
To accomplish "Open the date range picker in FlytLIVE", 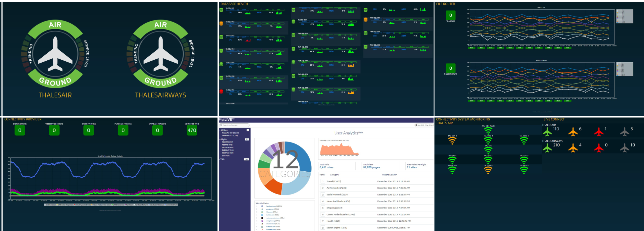I will click(x=424, y=125).
